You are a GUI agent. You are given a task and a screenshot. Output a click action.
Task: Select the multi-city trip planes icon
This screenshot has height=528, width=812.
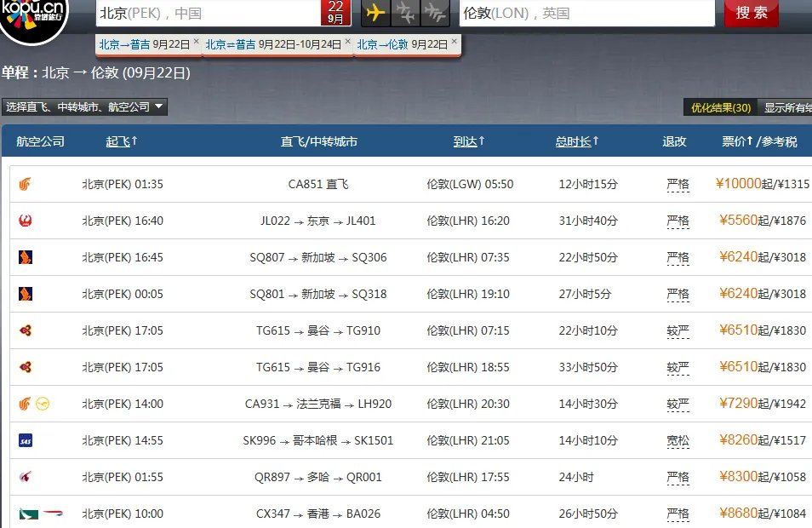(435, 13)
